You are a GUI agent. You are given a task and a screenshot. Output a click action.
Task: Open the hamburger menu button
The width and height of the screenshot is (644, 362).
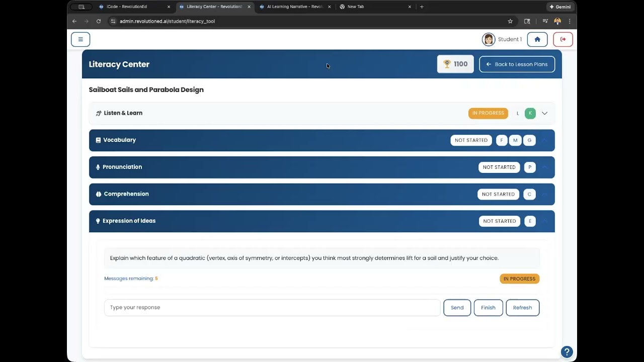[x=80, y=39]
